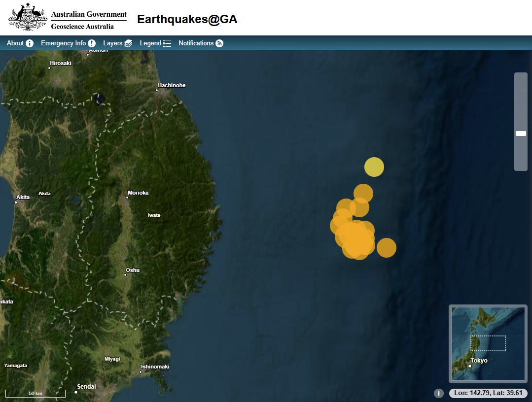Open the Legend menu item

point(155,43)
